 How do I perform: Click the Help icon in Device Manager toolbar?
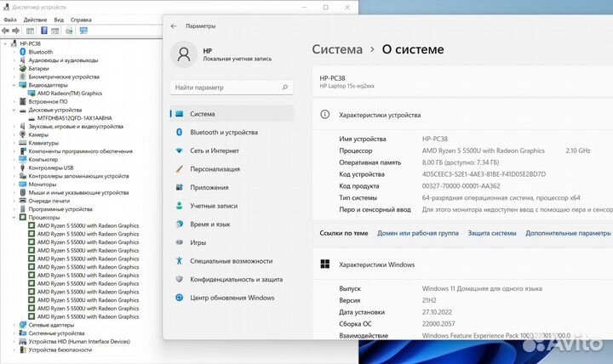(x=44, y=31)
